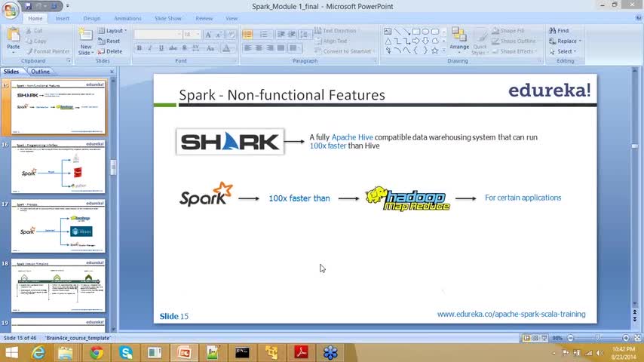644x362 pixels.
Task: Delete the selected slide
Action: pyautogui.click(x=110, y=51)
